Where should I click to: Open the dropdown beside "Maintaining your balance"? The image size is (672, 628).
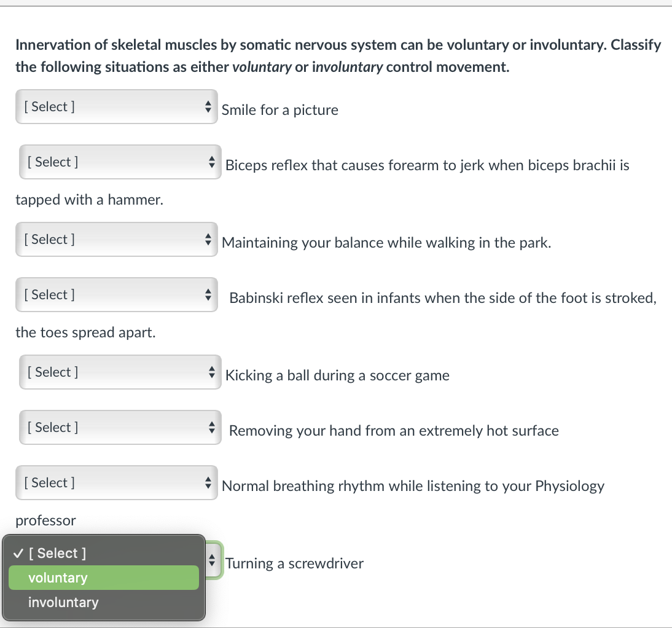(116, 239)
